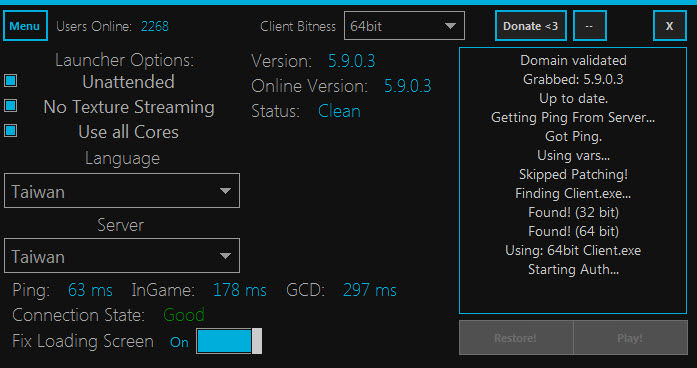Switch off the Fix Loading Screen toggle
The width and height of the screenshot is (697, 368).
[x=229, y=341]
